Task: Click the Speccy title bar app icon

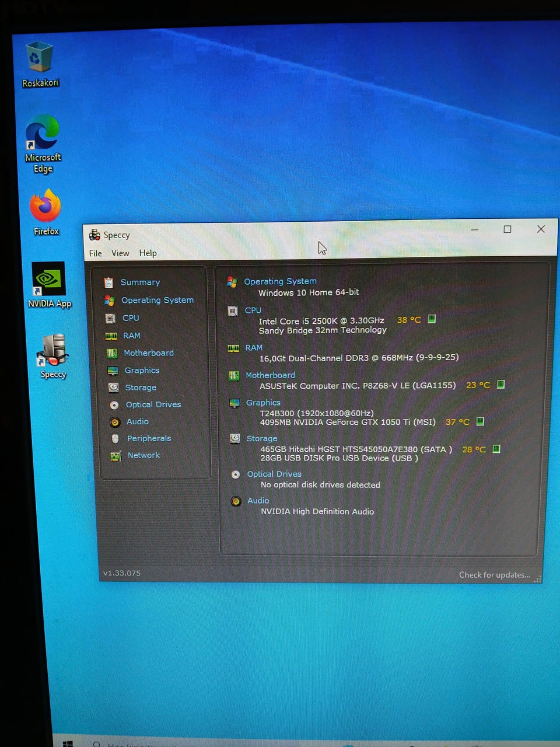Action: (94, 235)
